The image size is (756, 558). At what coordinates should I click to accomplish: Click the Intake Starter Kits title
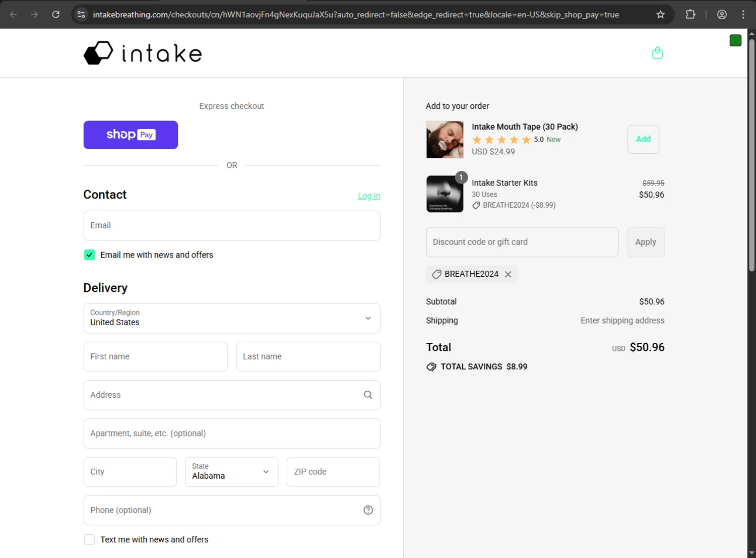pos(505,183)
